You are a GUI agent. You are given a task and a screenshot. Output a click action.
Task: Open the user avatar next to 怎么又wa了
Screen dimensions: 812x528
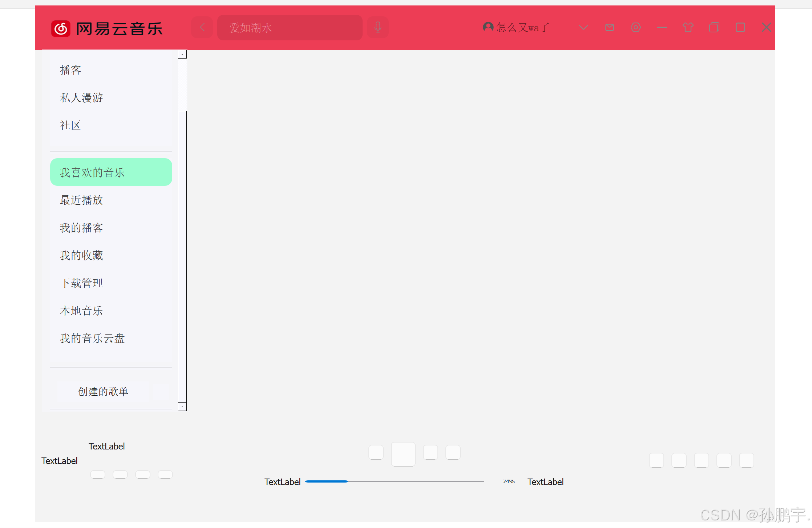[488, 27]
